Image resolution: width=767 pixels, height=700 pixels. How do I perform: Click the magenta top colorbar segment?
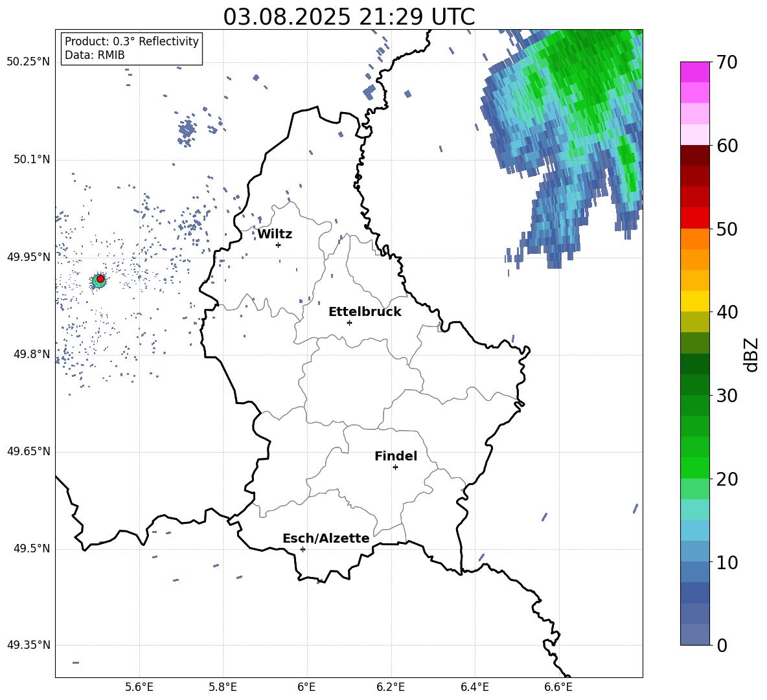(x=694, y=72)
